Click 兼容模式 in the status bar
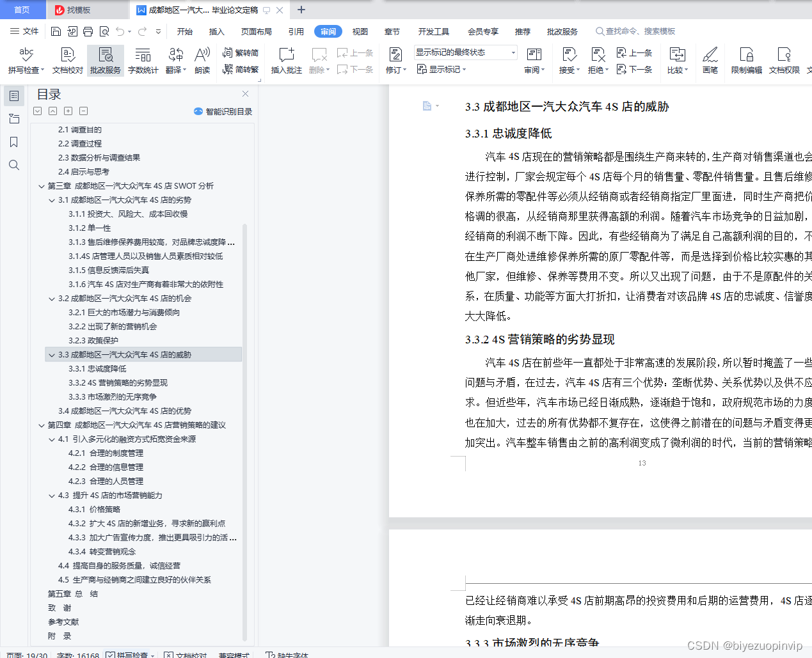 coord(234,655)
